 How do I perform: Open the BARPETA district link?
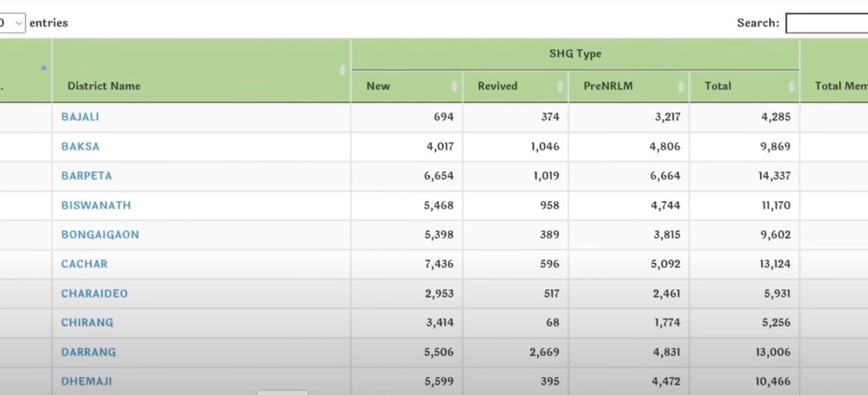(87, 176)
